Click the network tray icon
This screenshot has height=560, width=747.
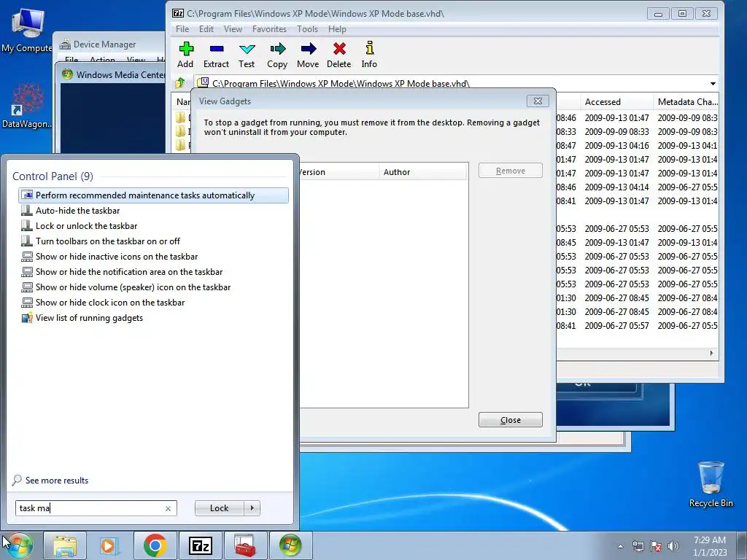[638, 546]
